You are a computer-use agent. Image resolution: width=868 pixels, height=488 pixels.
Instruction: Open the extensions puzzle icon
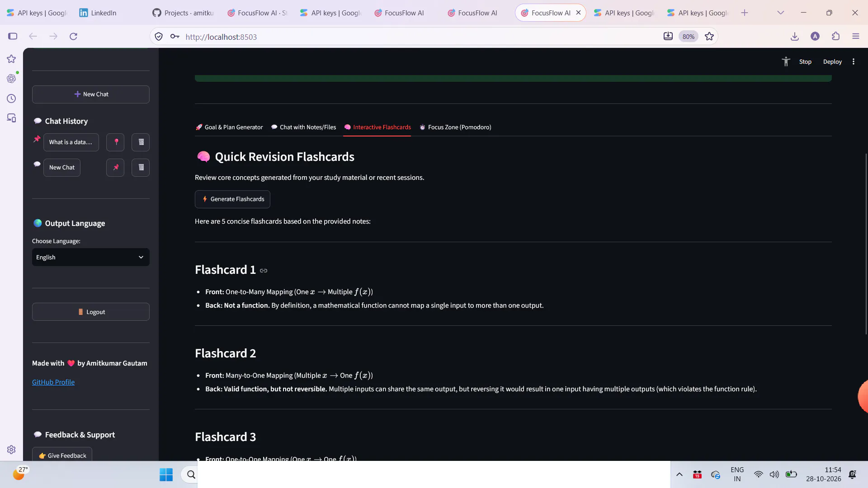point(835,36)
